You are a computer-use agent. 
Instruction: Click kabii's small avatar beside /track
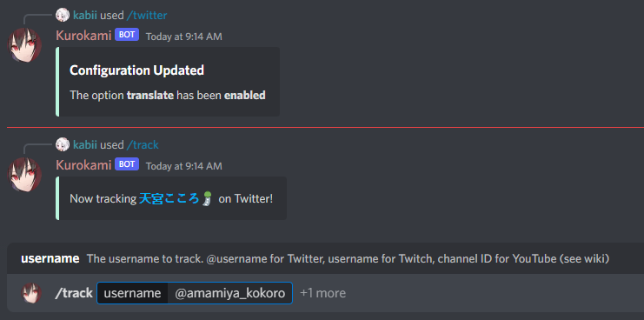(63, 144)
